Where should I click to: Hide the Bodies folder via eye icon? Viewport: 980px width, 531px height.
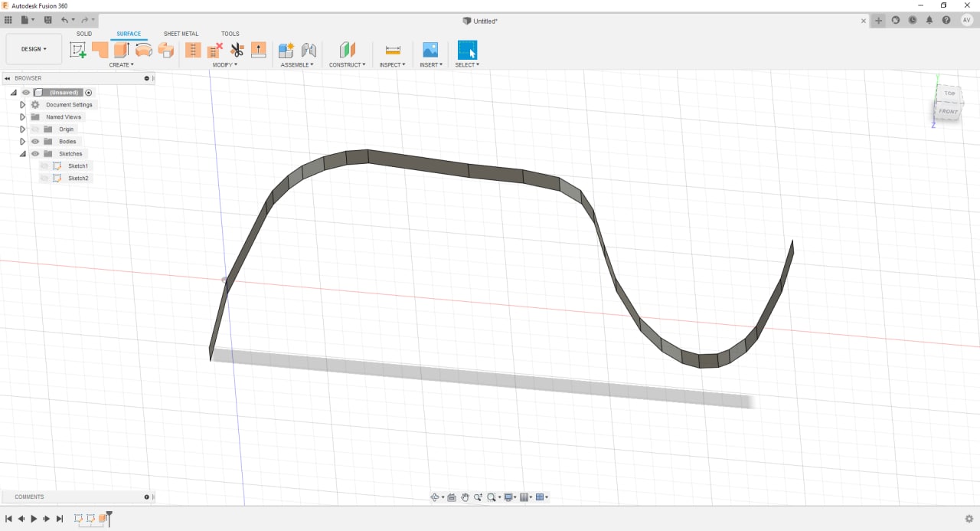(35, 142)
